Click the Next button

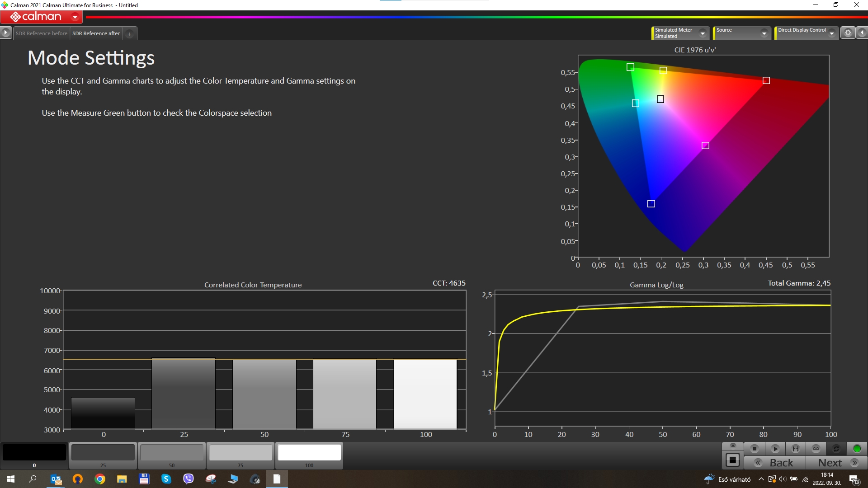click(836, 463)
